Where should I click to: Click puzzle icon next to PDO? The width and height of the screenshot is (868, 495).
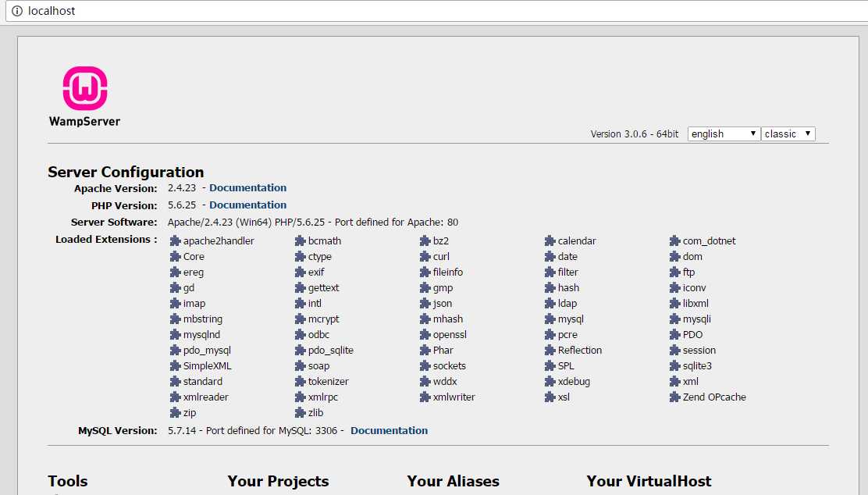674,334
